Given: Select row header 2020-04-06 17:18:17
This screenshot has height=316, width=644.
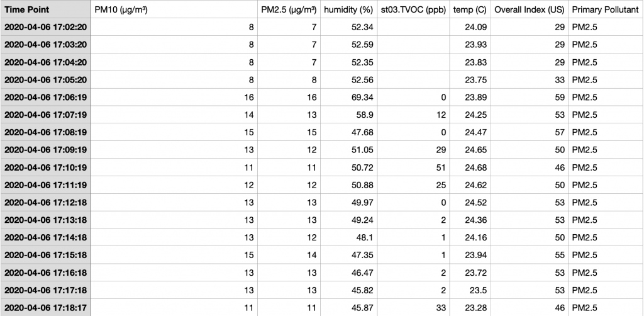Looking at the screenshot, I should point(45,307).
